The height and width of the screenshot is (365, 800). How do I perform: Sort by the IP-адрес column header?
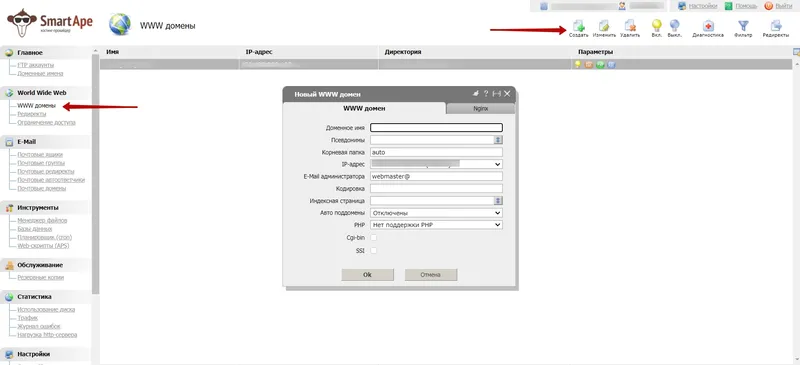pos(260,52)
